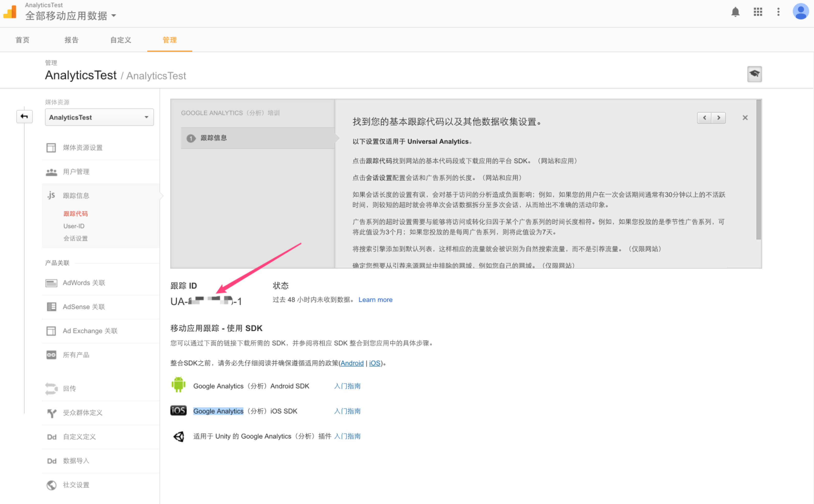Open the user account avatar
814x504 pixels.
click(x=801, y=12)
